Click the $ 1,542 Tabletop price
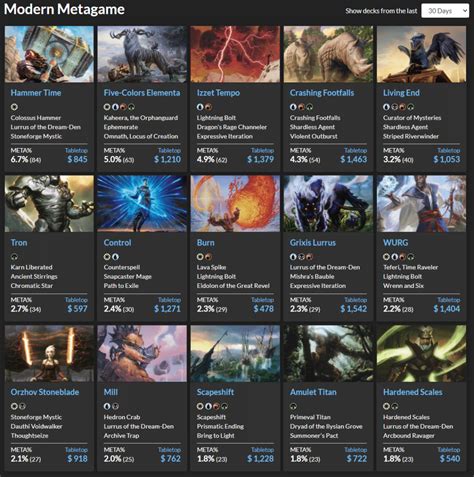 click(354, 309)
